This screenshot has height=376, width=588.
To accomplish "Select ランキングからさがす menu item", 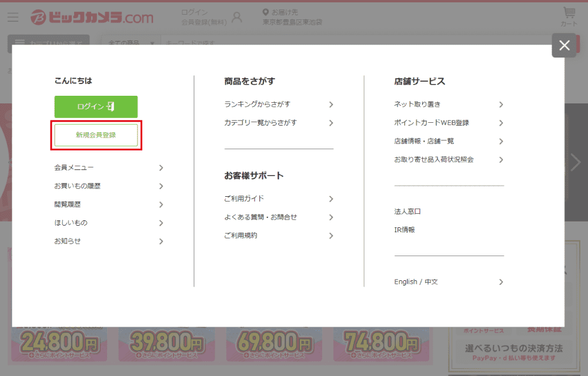I will pos(257,105).
